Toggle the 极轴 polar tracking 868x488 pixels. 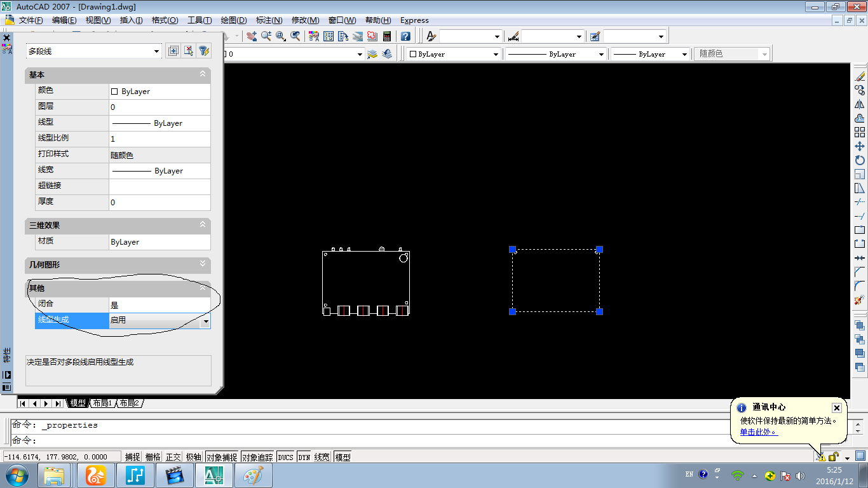click(x=193, y=457)
